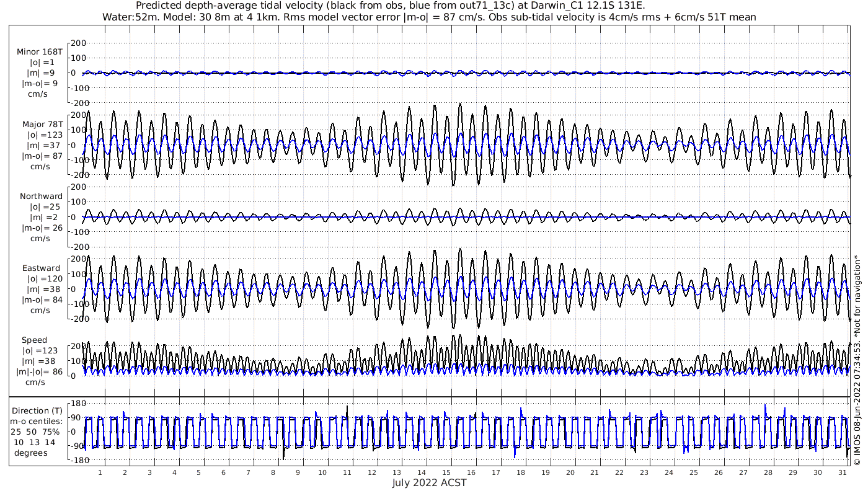Click the '200' tick on Minor 168T axis
The image size is (868, 496).
point(79,43)
